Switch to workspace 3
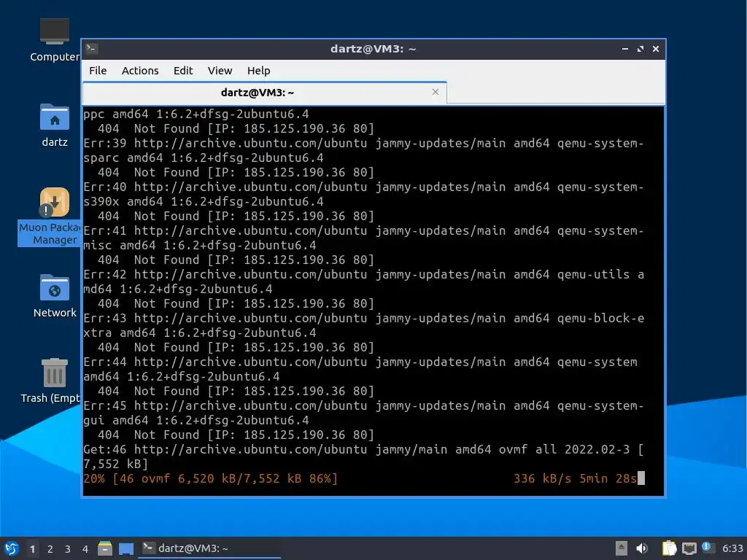 click(68, 549)
